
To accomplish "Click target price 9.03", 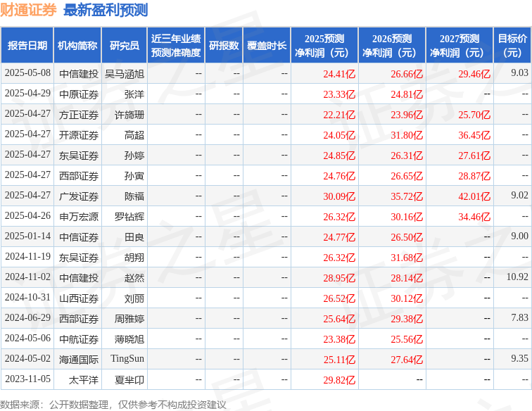I will [x=520, y=72].
